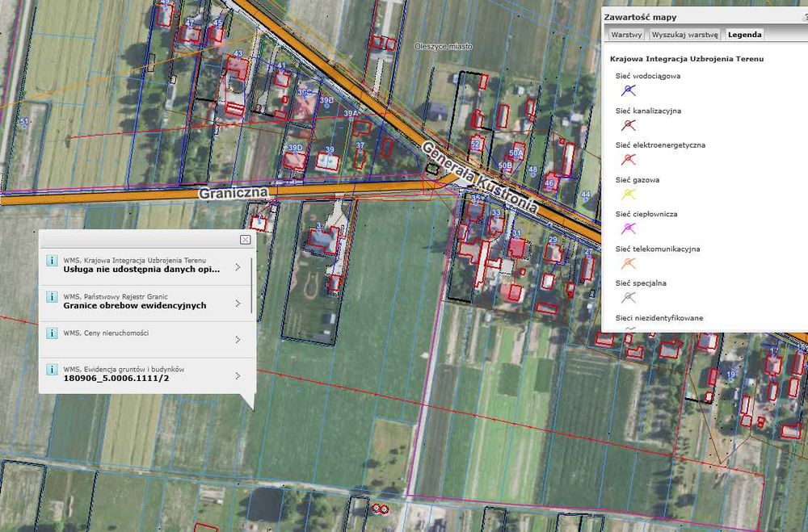Click address point 50A on map

516,153
